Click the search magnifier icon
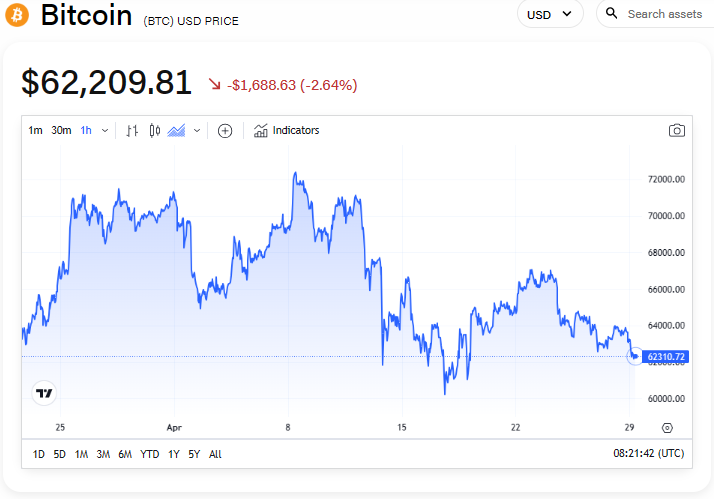714x499 pixels. (612, 14)
